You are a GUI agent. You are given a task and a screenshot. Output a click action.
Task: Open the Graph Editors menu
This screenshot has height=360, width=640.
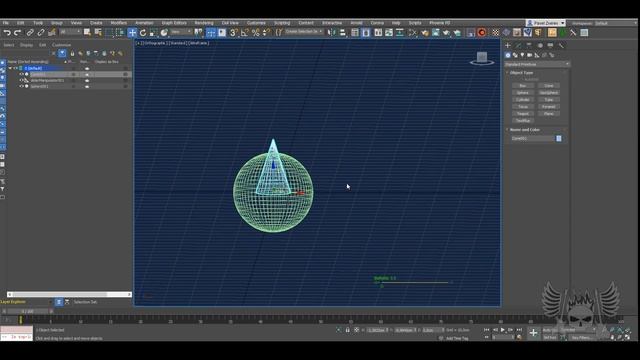(x=174, y=23)
